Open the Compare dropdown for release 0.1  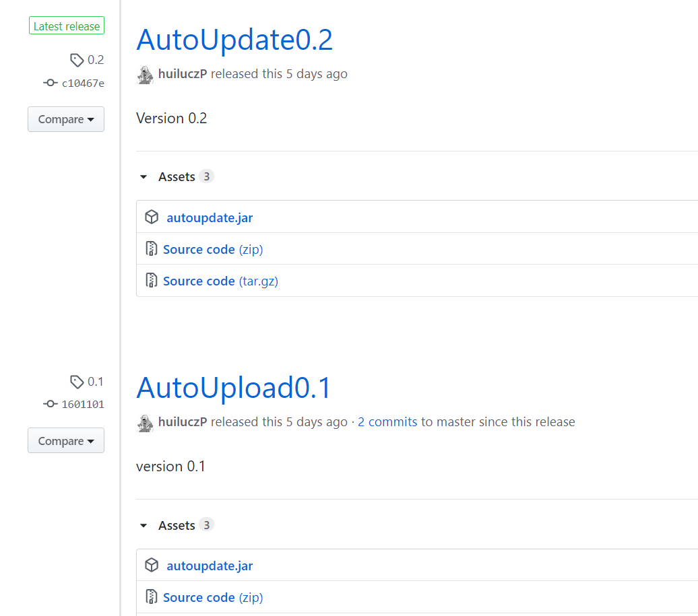click(x=65, y=440)
